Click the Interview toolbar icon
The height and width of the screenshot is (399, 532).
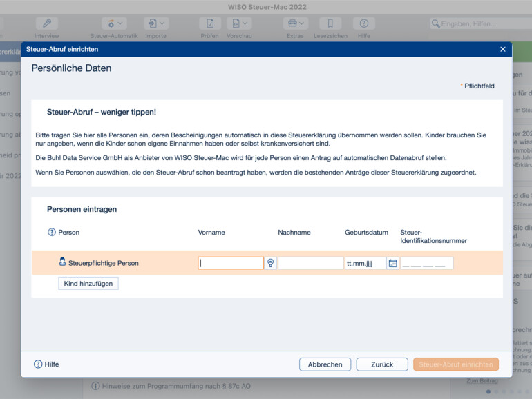pyautogui.click(x=47, y=23)
